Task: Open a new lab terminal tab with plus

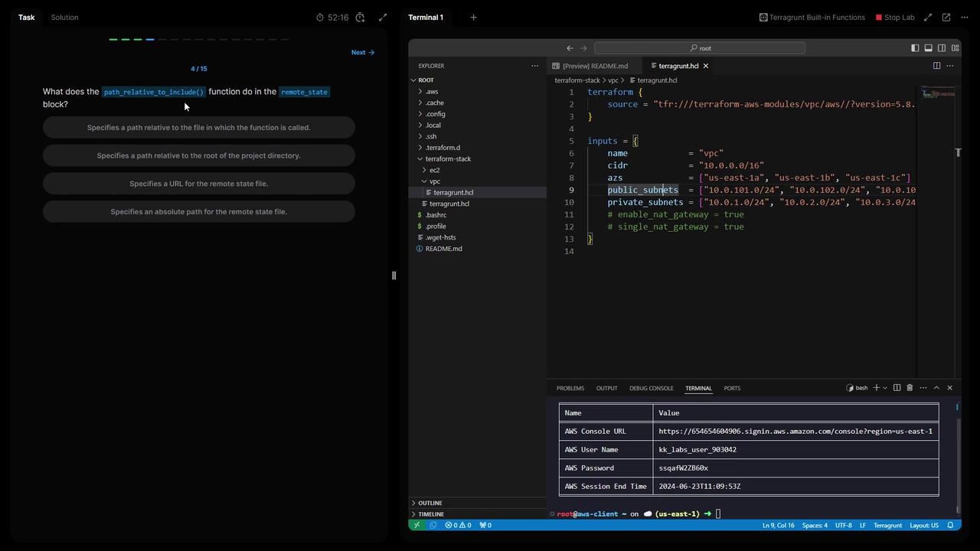Action: tap(473, 18)
